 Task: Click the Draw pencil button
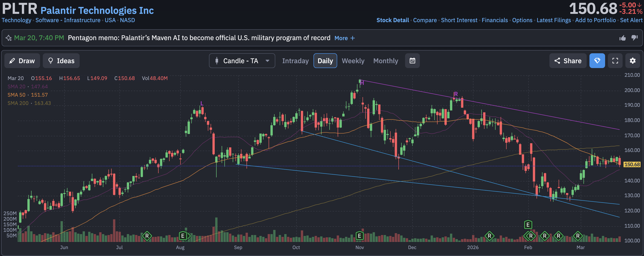pyautogui.click(x=22, y=61)
